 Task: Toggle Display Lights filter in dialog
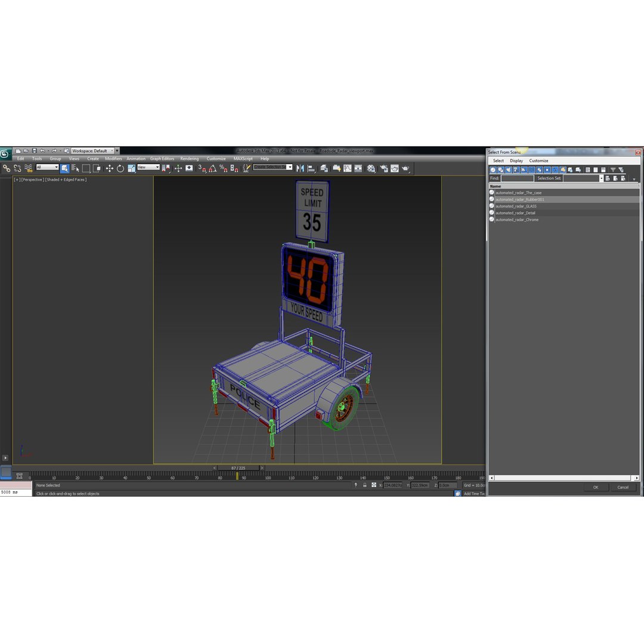click(x=509, y=169)
